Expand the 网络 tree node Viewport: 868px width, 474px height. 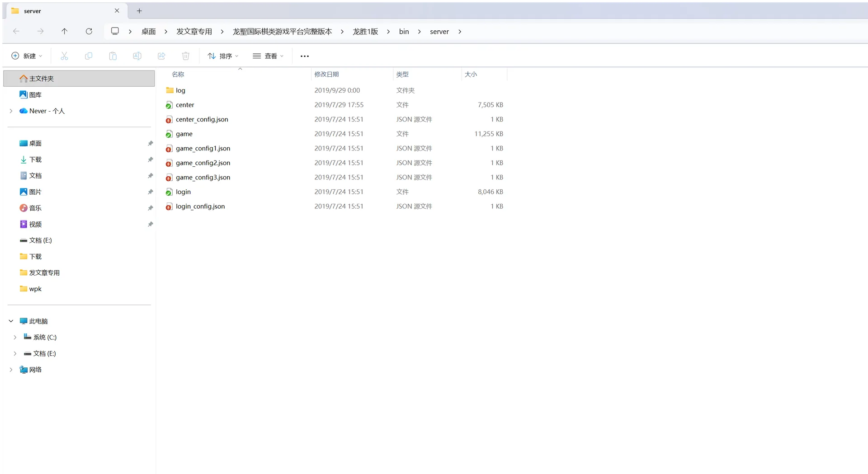[x=11, y=370]
